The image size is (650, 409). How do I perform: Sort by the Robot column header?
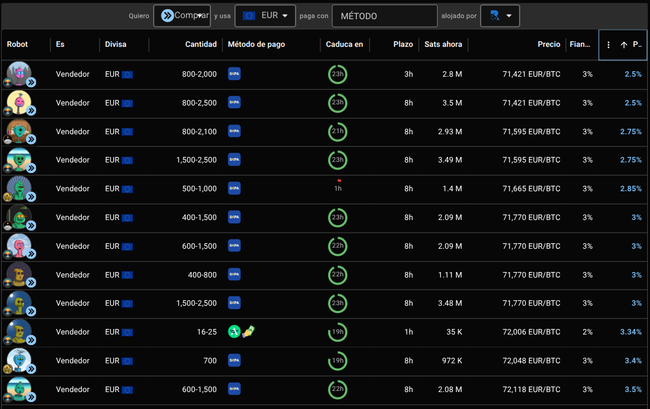[17, 44]
